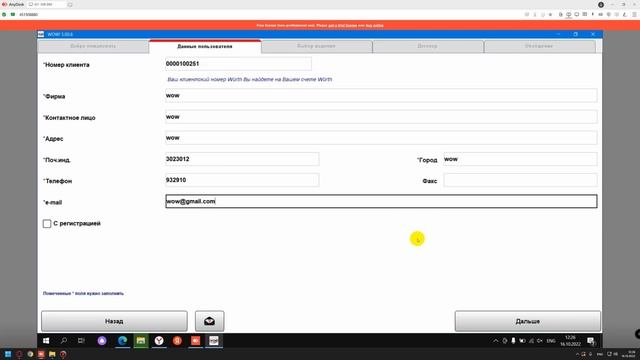Click the "Назад" button
The height and width of the screenshot is (360, 640).
(114, 321)
